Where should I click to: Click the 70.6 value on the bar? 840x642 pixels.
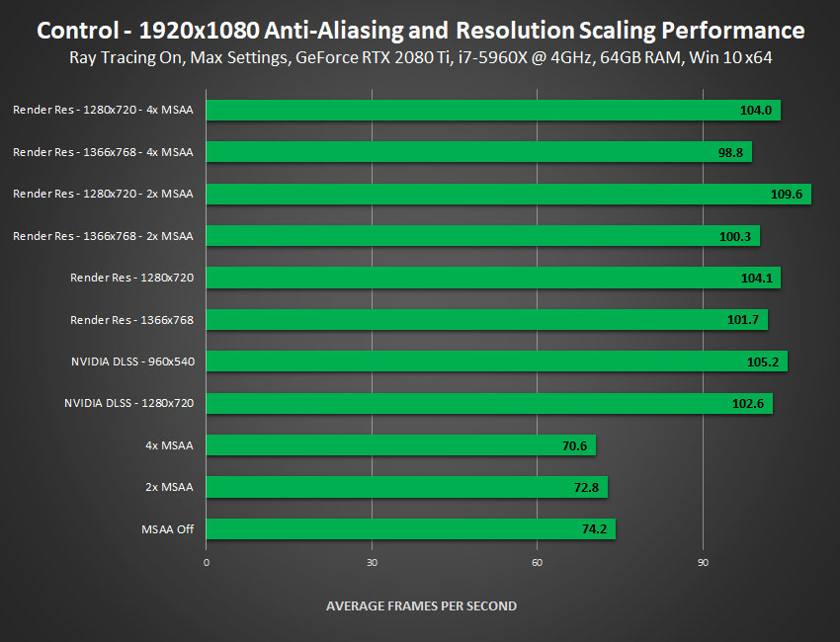pyautogui.click(x=575, y=446)
